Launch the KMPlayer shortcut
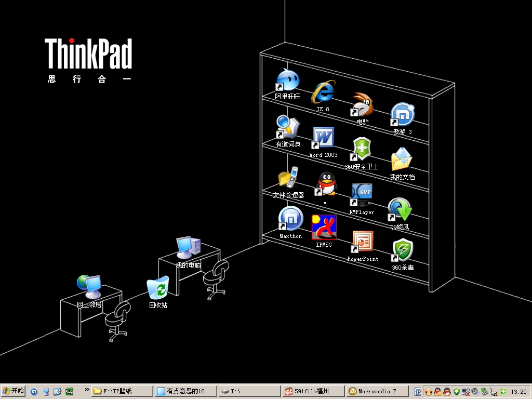 pos(362,199)
